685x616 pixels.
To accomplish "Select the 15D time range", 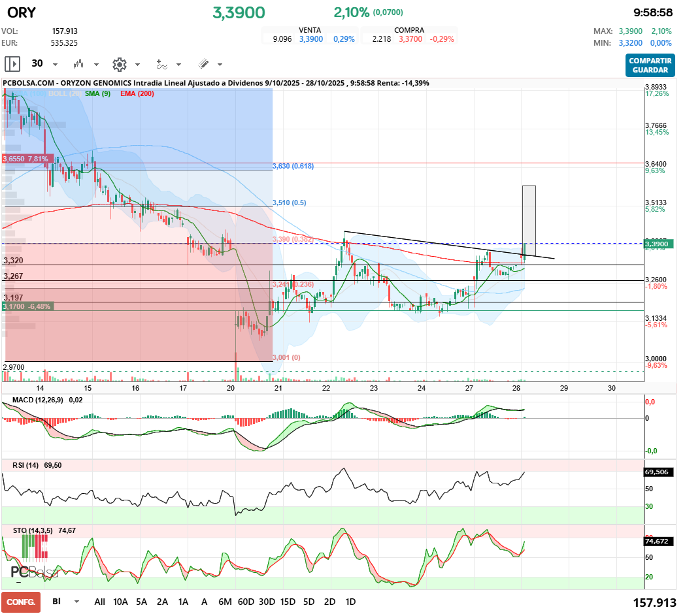I will (x=288, y=602).
